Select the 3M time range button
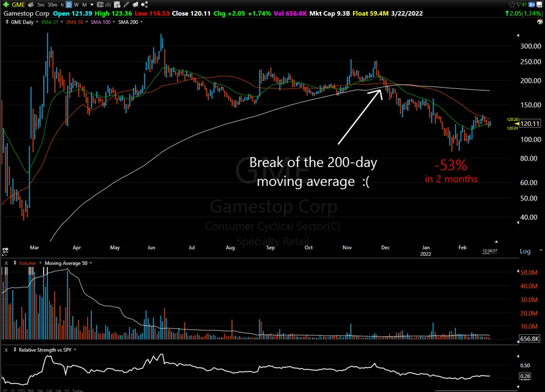 pyautogui.click(x=40, y=391)
